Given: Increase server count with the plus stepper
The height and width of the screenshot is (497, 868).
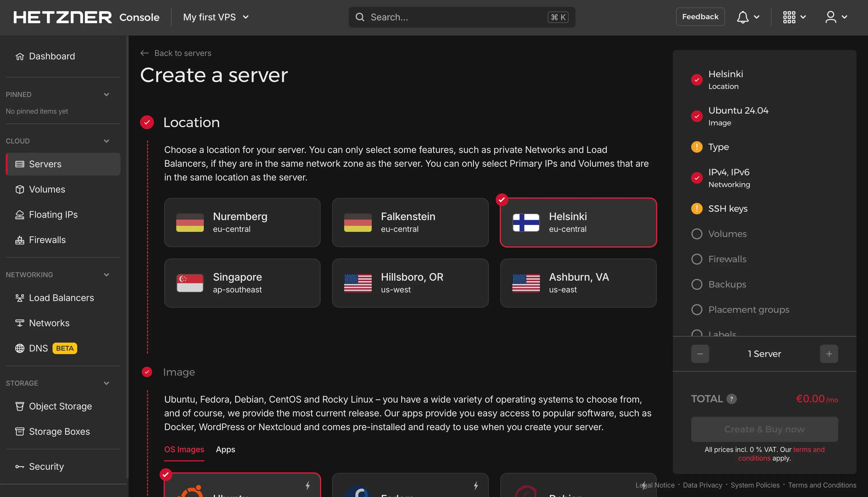Looking at the screenshot, I should tap(829, 353).
